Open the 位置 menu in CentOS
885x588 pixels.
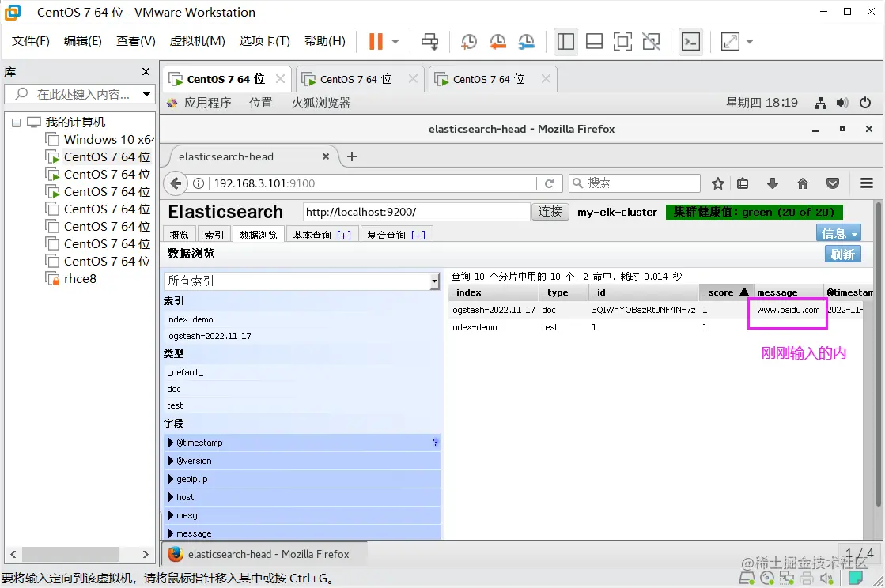coord(261,103)
